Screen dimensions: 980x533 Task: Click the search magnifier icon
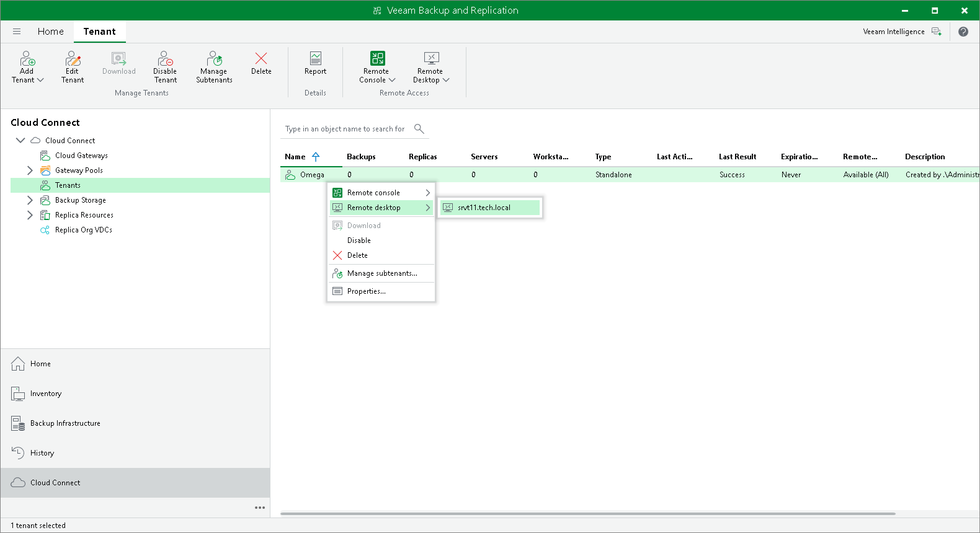(x=419, y=129)
